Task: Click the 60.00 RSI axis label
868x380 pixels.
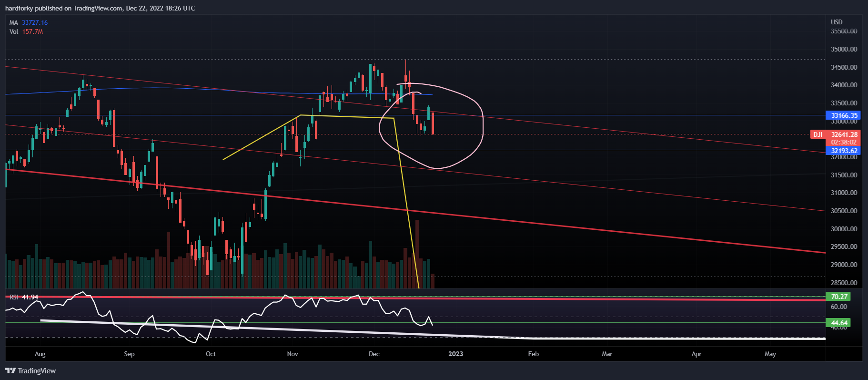Action: click(839, 307)
